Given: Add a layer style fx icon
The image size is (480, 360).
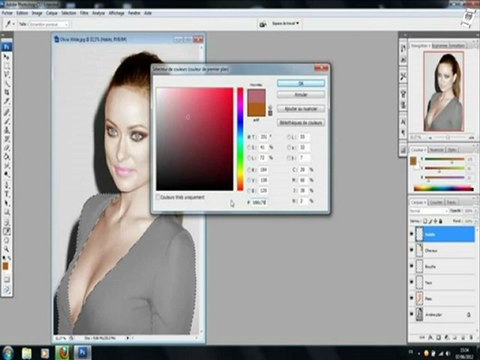Looking at the screenshot, I should click(431, 338).
